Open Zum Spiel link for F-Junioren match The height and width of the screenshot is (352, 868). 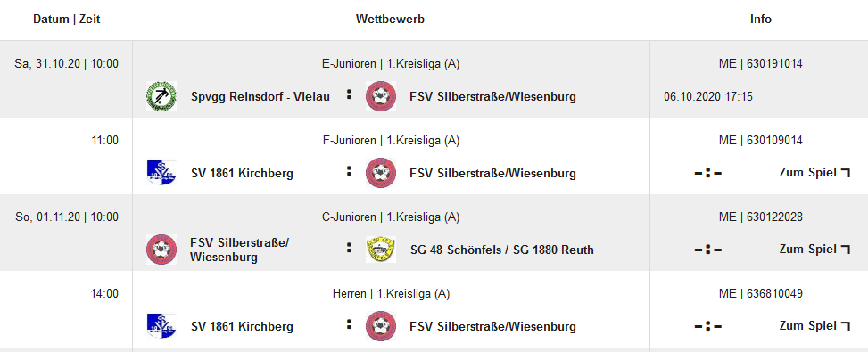coord(814,172)
